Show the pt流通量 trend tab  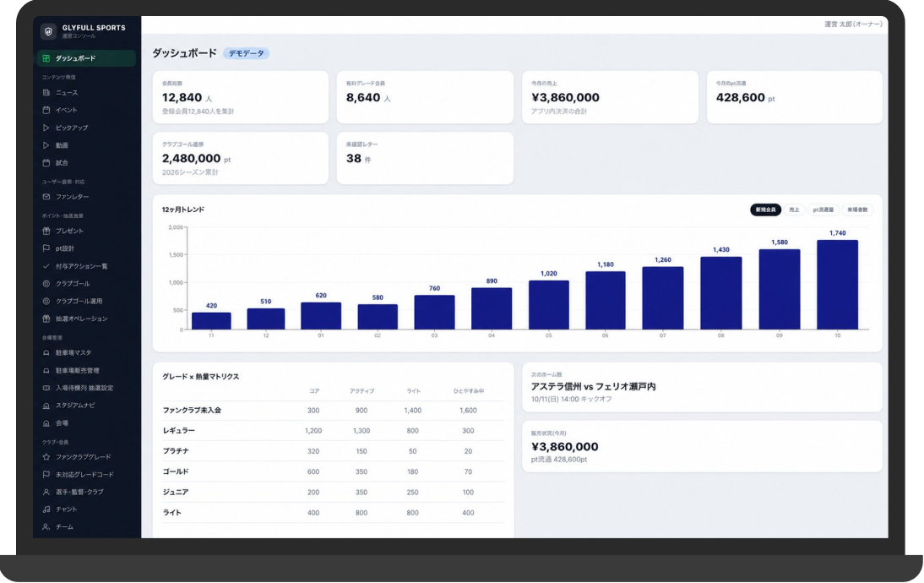click(x=823, y=210)
